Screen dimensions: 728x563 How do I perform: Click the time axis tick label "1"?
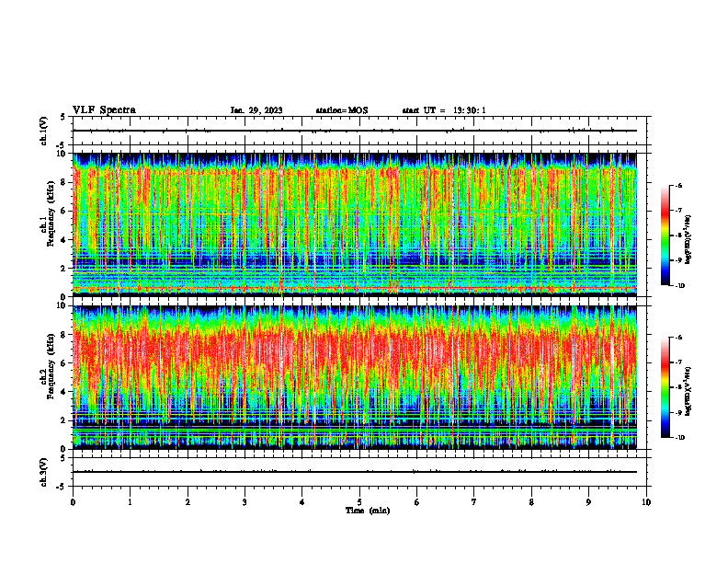131,502
